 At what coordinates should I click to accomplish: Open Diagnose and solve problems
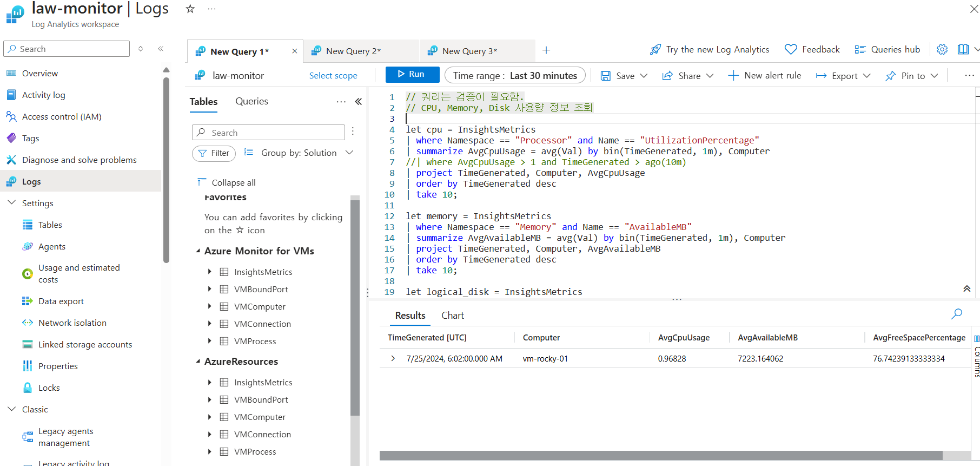(79, 160)
